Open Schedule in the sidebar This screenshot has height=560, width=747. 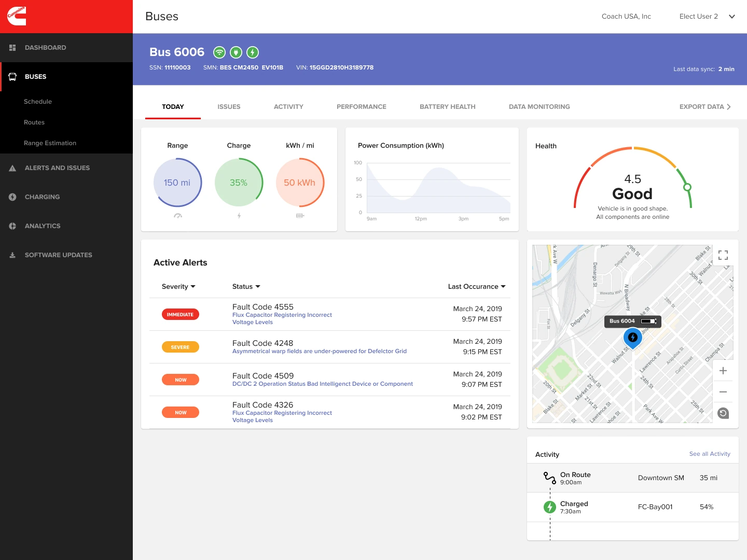click(38, 102)
